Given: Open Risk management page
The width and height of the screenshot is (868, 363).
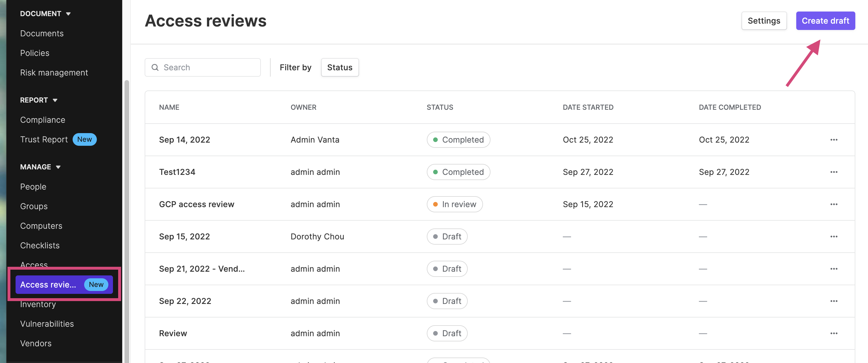Looking at the screenshot, I should point(54,72).
